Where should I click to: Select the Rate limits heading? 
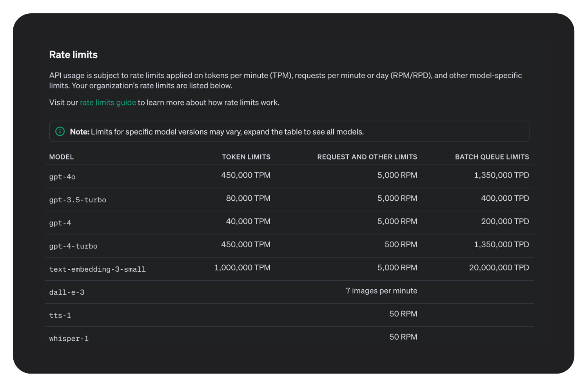(x=73, y=55)
